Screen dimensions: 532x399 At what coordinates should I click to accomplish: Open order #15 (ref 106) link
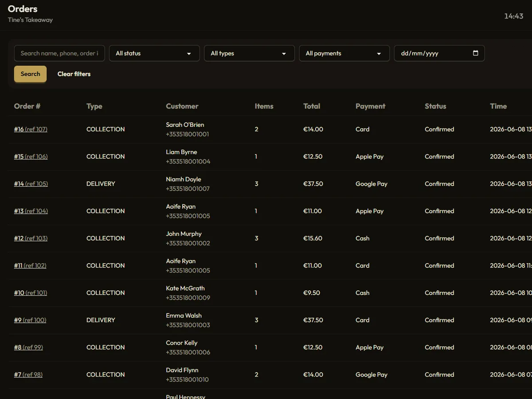click(x=31, y=156)
